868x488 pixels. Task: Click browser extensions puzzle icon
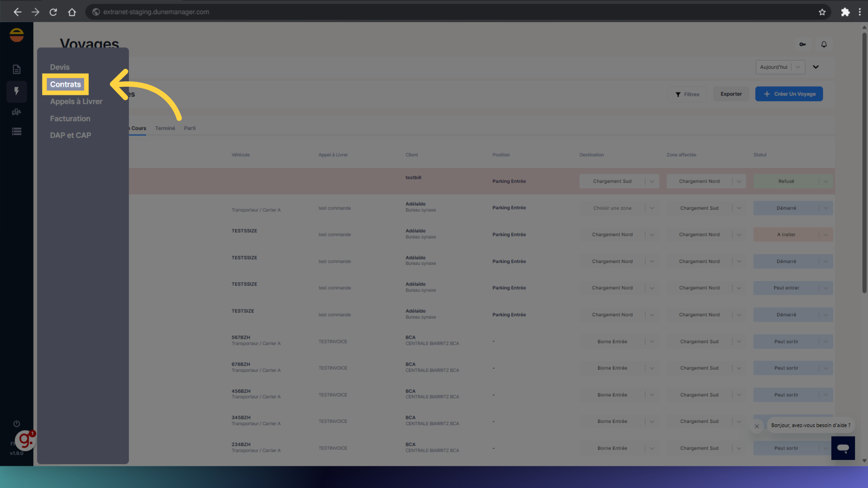pyautogui.click(x=845, y=12)
